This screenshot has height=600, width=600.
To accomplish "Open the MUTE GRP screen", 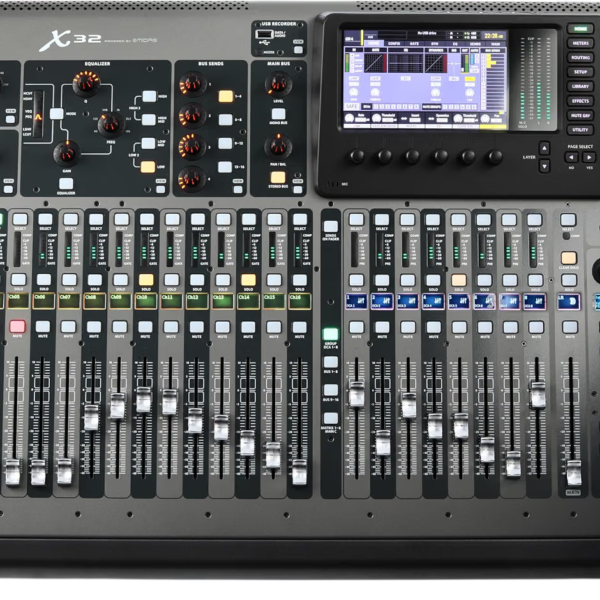I will coord(580,115).
